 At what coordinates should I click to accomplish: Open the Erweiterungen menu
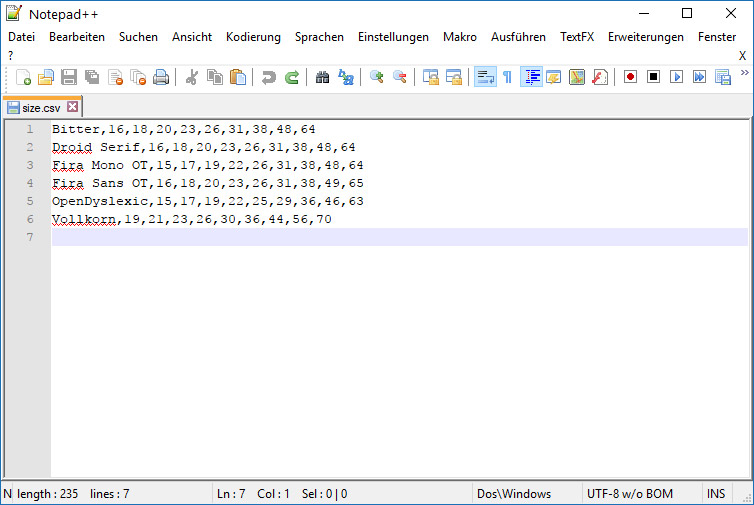(x=646, y=37)
